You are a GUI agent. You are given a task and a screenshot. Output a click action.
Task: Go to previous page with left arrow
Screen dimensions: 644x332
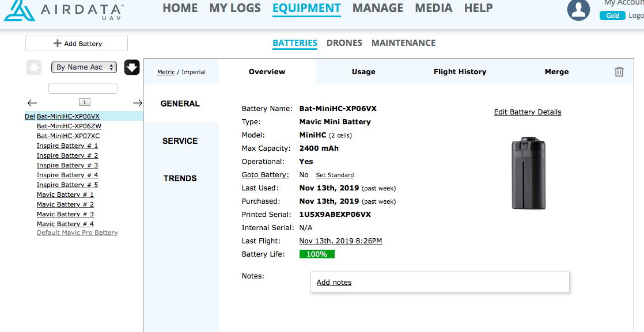point(32,102)
